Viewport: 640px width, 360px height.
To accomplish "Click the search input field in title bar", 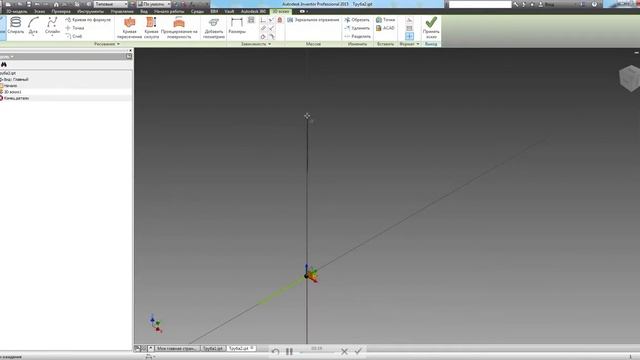I will (480, 4).
